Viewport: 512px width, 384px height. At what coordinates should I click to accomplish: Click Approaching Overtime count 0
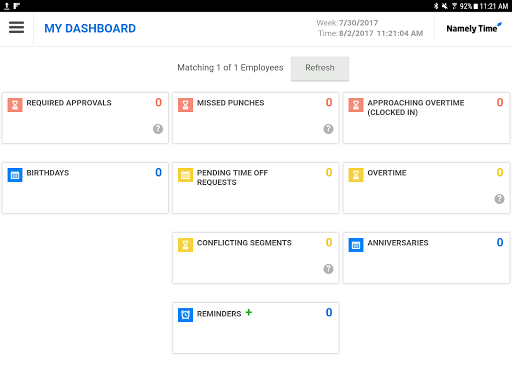click(500, 102)
